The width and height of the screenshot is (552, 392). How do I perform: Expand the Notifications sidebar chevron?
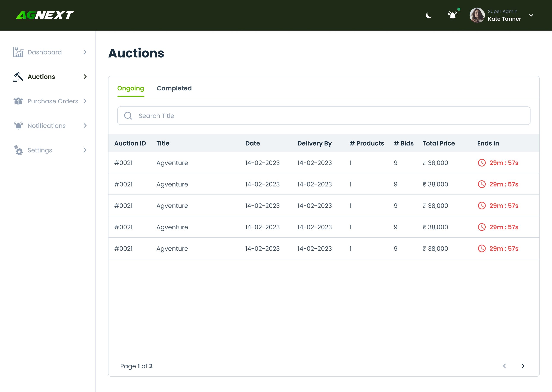coord(85,126)
